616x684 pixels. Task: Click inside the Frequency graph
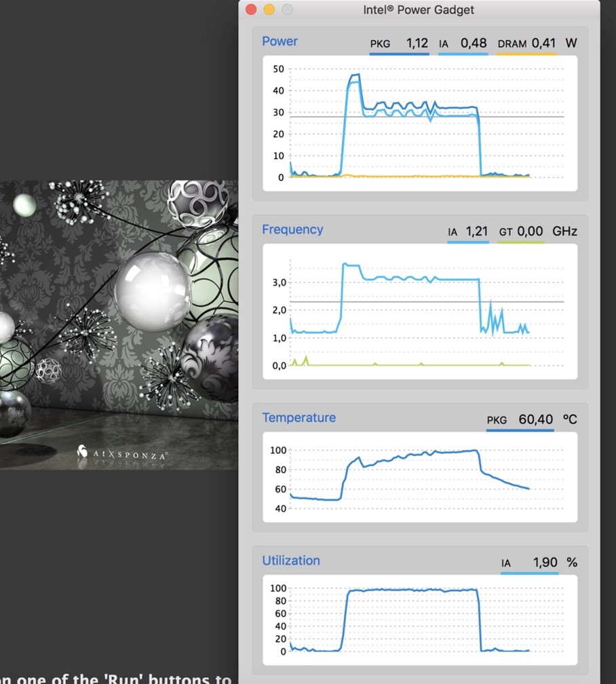tap(420, 311)
